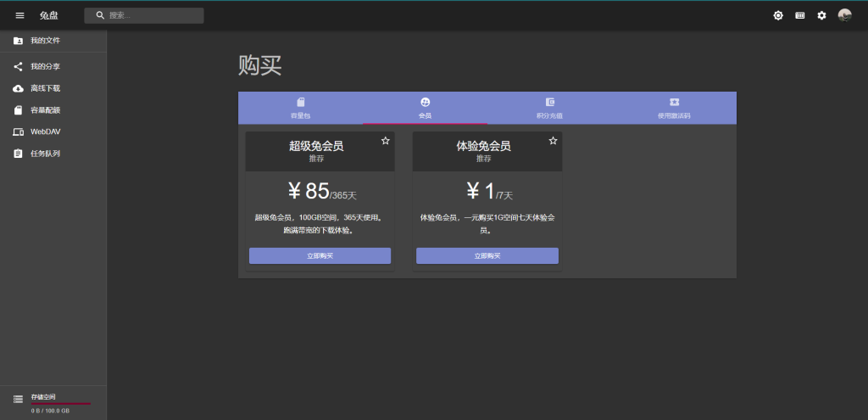Screen dimensions: 868x420
Task: Click the star on 超级兔会员 card
Action: pyautogui.click(x=386, y=141)
